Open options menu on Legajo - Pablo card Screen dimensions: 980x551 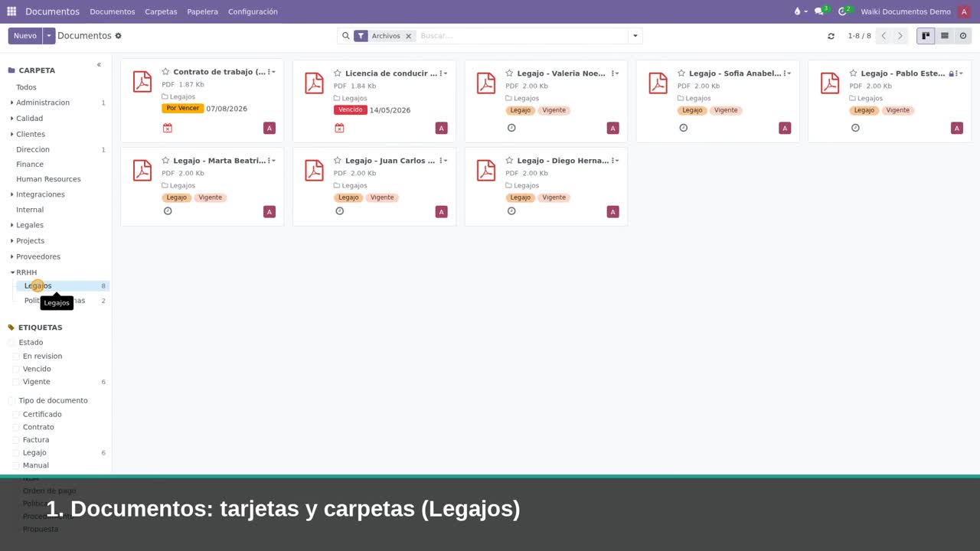tap(959, 73)
